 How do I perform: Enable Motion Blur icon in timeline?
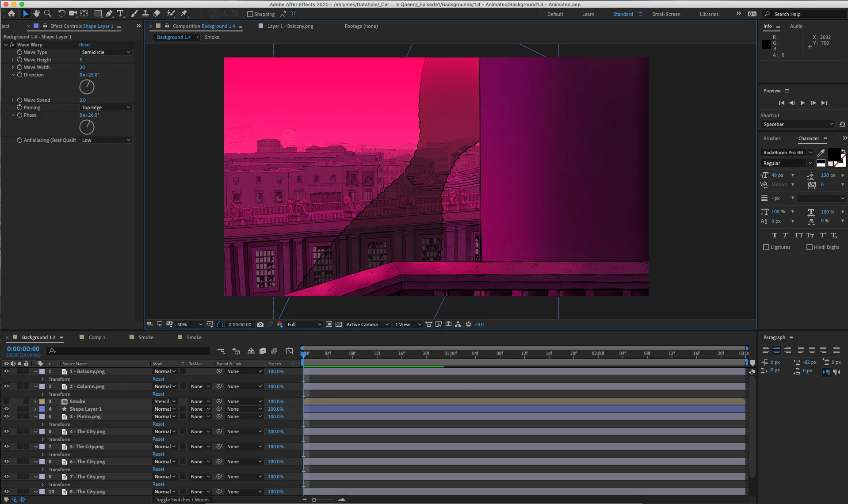tap(274, 351)
